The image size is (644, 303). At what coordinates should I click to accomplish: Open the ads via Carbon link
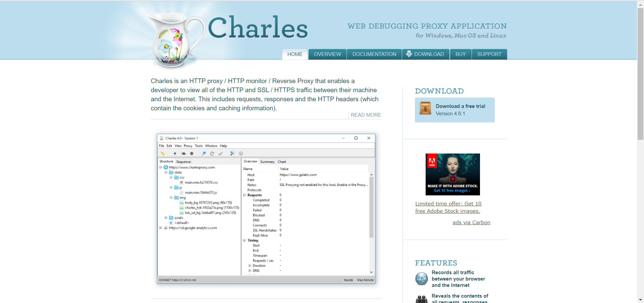coord(471,223)
